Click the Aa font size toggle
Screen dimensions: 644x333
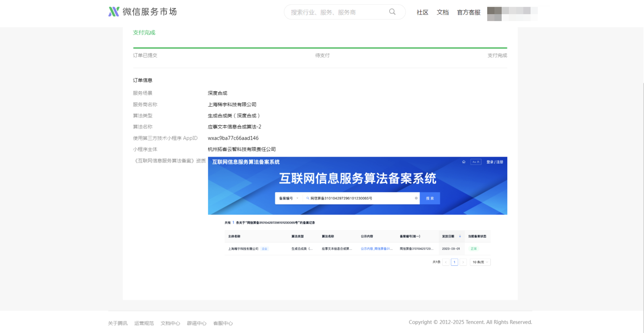476,162
